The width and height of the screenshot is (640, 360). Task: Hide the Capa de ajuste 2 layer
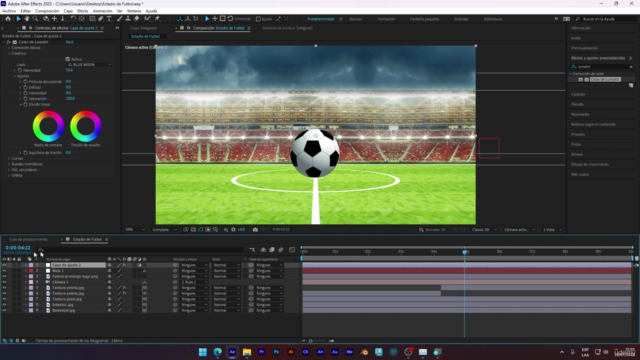(x=4, y=265)
